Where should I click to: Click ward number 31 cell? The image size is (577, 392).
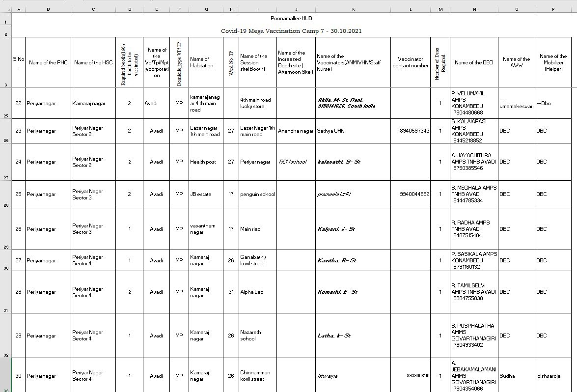click(231, 292)
